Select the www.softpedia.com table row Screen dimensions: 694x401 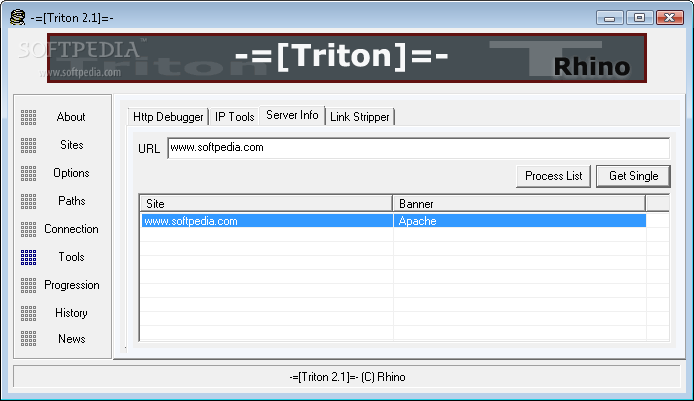coord(393,221)
